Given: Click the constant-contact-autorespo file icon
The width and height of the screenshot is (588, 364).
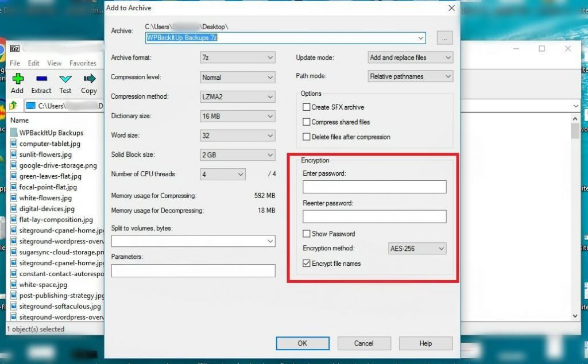Looking at the screenshot, I should point(14,274).
